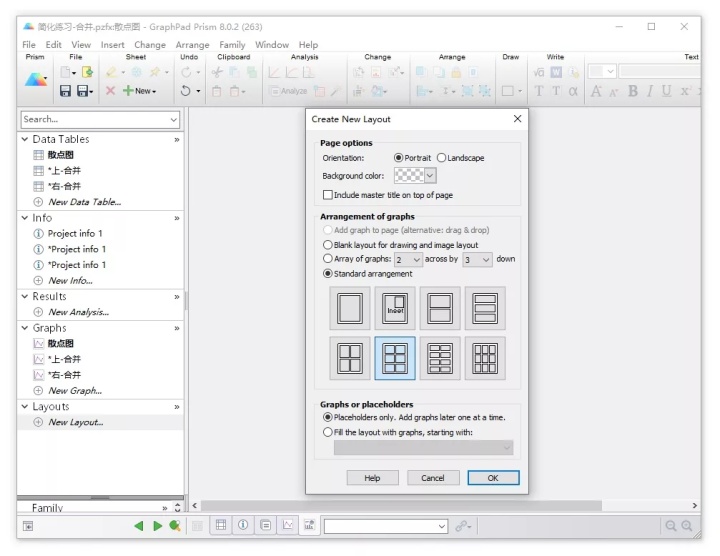Click the Help button in dialog
This screenshot has width=720, height=556.
pyautogui.click(x=372, y=478)
